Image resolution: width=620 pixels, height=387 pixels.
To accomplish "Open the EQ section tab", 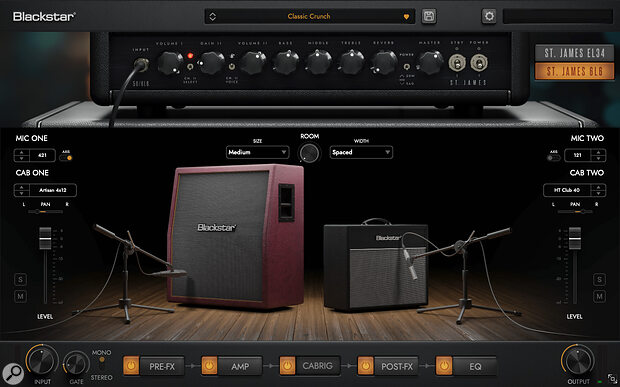I will [x=474, y=366].
